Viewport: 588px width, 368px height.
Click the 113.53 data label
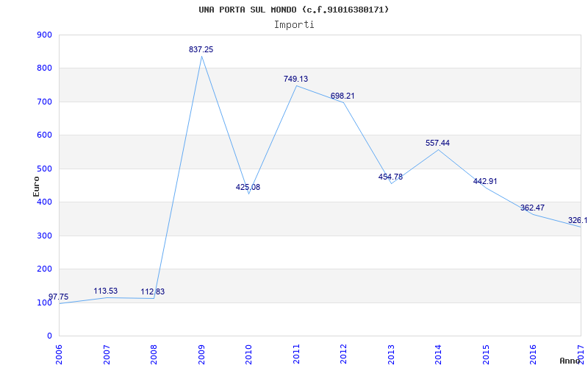point(105,291)
